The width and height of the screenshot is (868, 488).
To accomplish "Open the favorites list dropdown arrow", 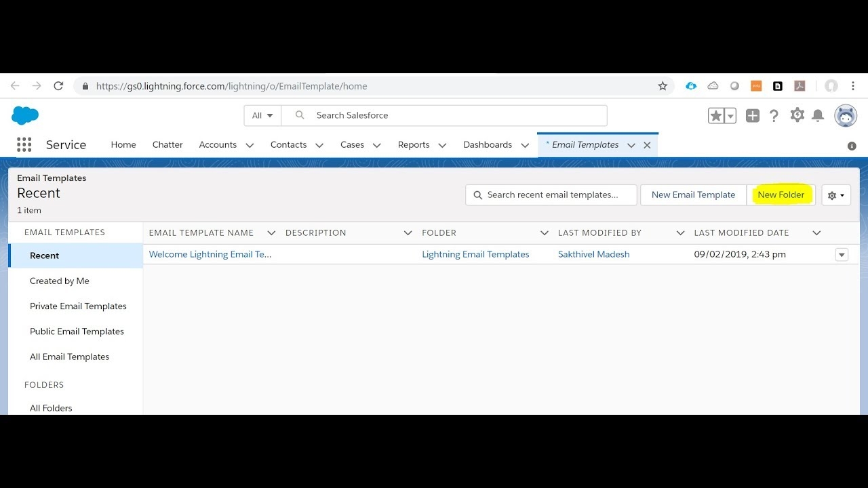I will (730, 116).
